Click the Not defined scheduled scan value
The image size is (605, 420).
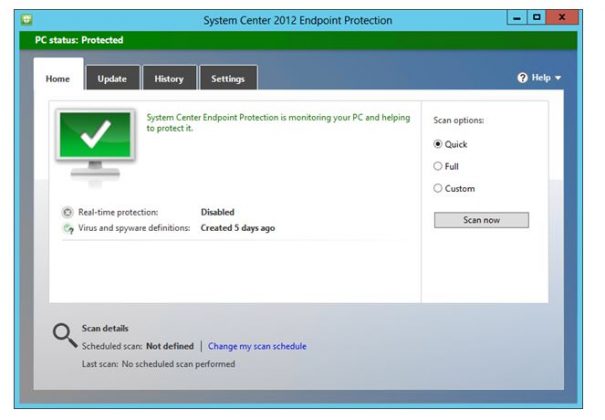pos(170,346)
